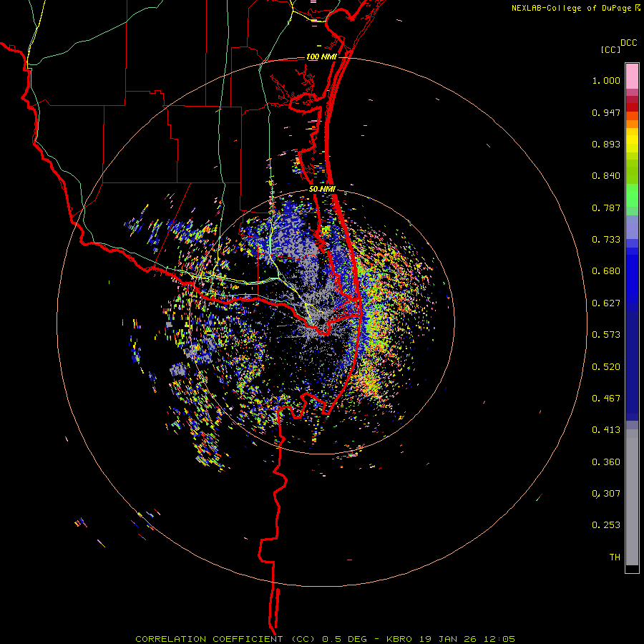This screenshot has height=644, width=644.
Task: Select the 0.360 scale value
Action: (x=606, y=462)
